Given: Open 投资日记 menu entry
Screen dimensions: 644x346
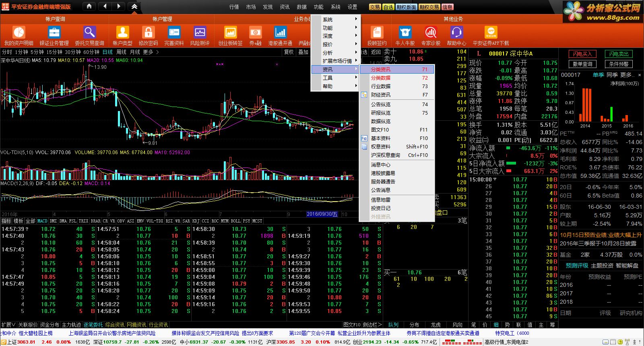Looking at the screenshot, I should [x=397, y=208].
